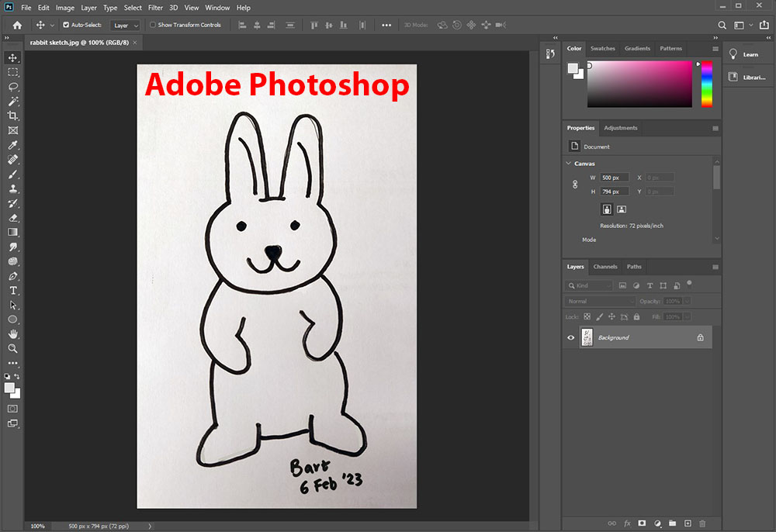The image size is (776, 532).
Task: Select the Lasso tool
Action: pyautogui.click(x=13, y=87)
